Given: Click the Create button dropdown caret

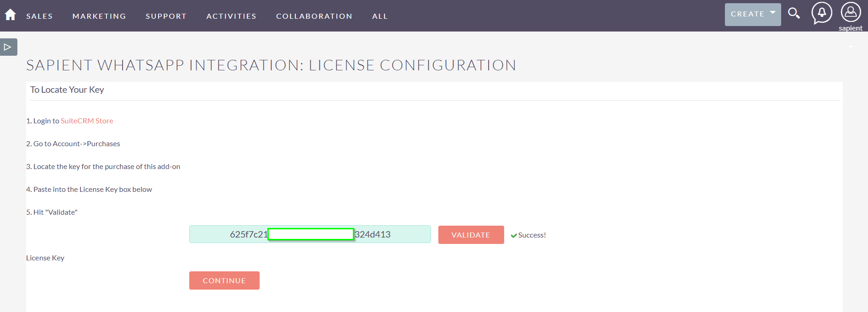Looking at the screenshot, I should pyautogui.click(x=772, y=13).
